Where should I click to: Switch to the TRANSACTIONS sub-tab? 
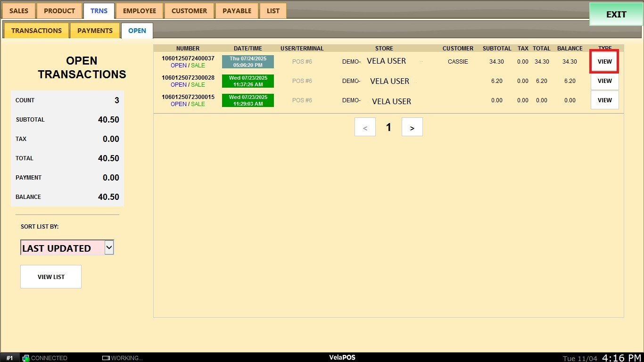36,31
